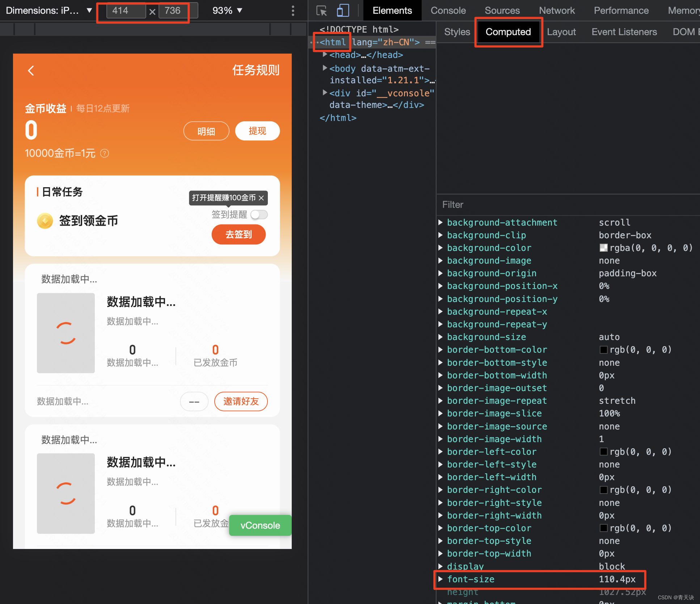Enable the 签到提醒 toggle switch
The width and height of the screenshot is (700, 604).
click(x=259, y=215)
